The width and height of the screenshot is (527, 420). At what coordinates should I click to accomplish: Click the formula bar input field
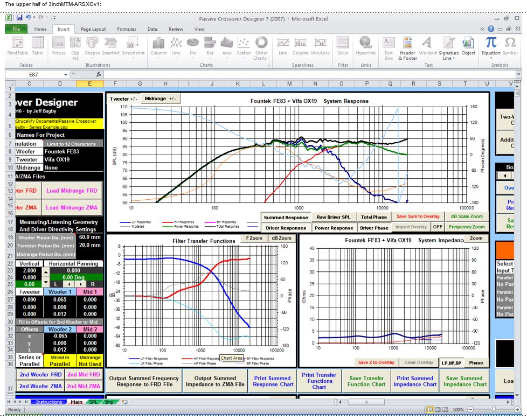[309, 74]
